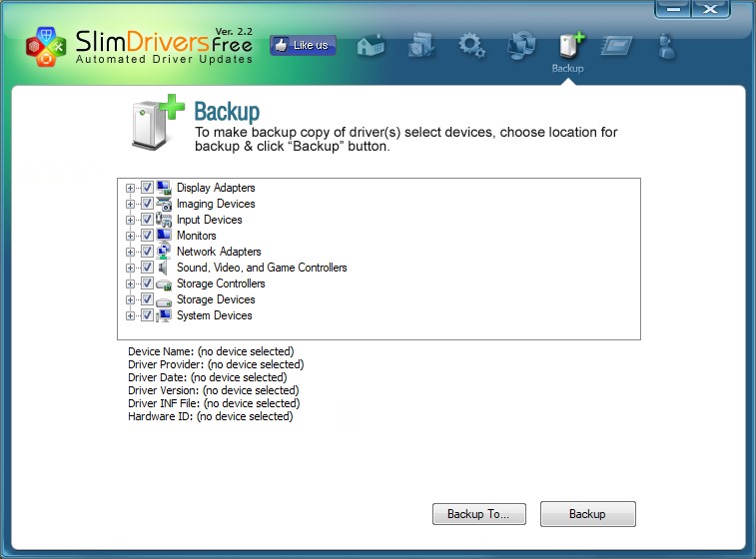The height and width of the screenshot is (559, 756).
Task: Select the Input Devices label
Action: coord(210,220)
